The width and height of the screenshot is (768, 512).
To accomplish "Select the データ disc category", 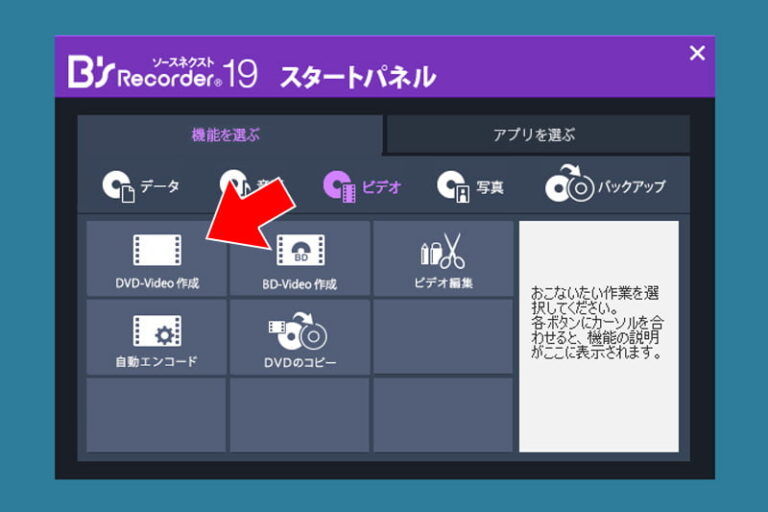I will pos(141,186).
